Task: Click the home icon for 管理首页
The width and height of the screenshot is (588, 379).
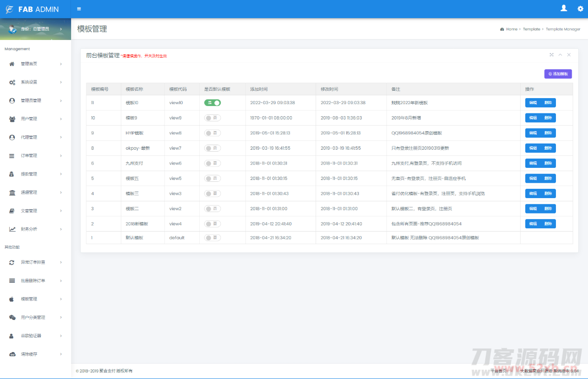Action: pos(12,64)
